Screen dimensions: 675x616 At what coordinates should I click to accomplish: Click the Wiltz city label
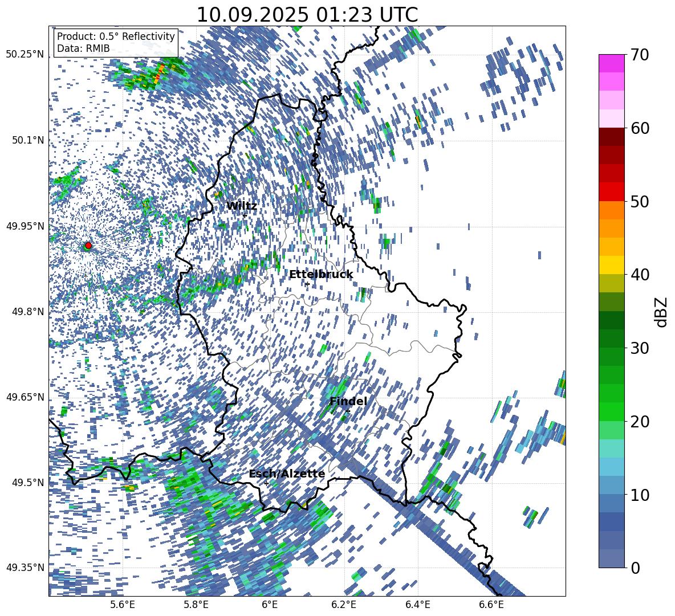click(x=242, y=206)
